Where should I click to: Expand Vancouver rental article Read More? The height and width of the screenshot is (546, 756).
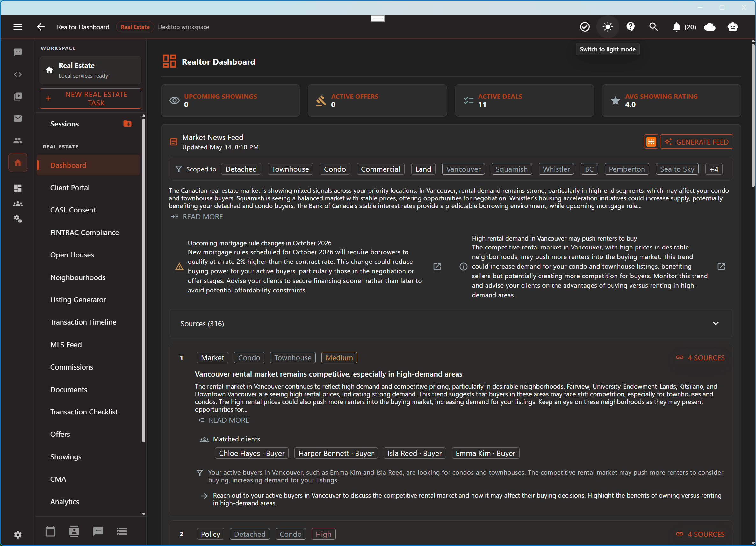tap(223, 420)
